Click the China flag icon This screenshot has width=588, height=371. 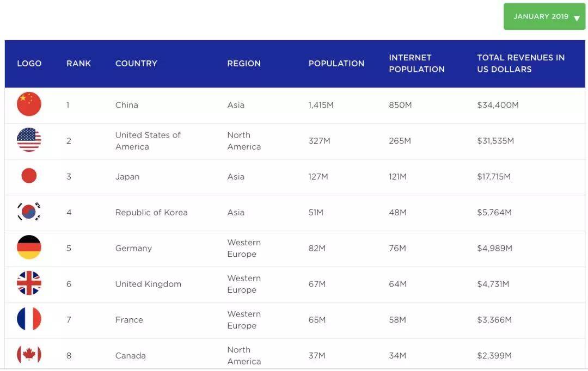29,104
